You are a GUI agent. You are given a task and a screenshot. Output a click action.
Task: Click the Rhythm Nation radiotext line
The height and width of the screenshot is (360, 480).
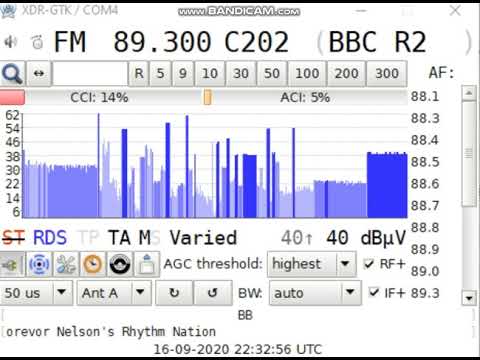click(x=111, y=332)
